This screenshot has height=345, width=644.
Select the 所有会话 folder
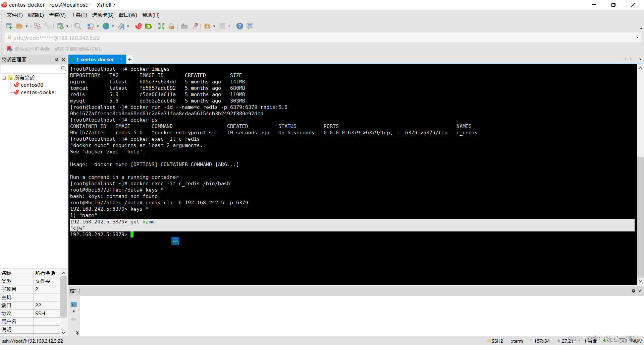pyautogui.click(x=24, y=78)
